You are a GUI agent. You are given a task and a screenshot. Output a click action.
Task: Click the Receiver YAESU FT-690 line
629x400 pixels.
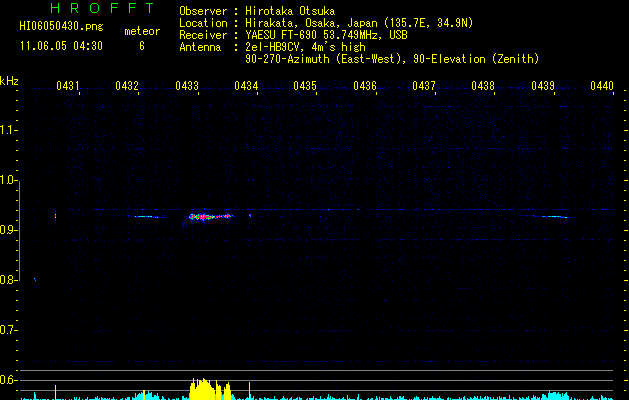coord(293,35)
